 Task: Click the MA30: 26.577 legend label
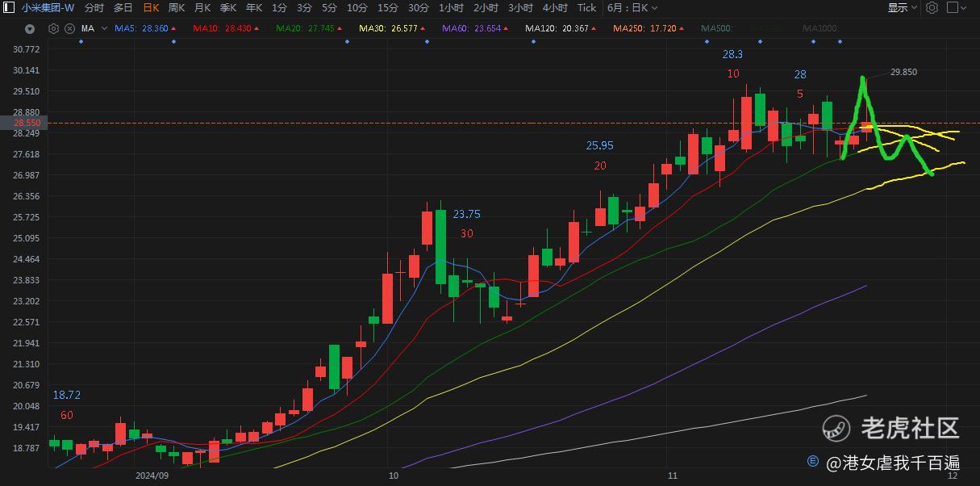[x=389, y=28]
